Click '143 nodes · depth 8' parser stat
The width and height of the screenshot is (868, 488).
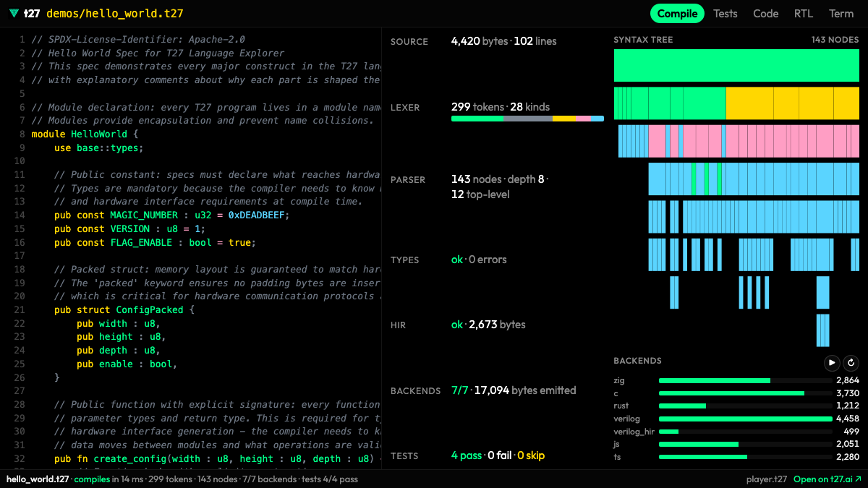tap(499, 179)
